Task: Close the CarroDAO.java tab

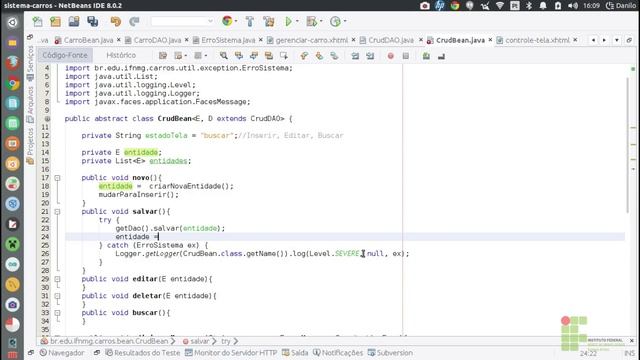Action: (x=186, y=40)
